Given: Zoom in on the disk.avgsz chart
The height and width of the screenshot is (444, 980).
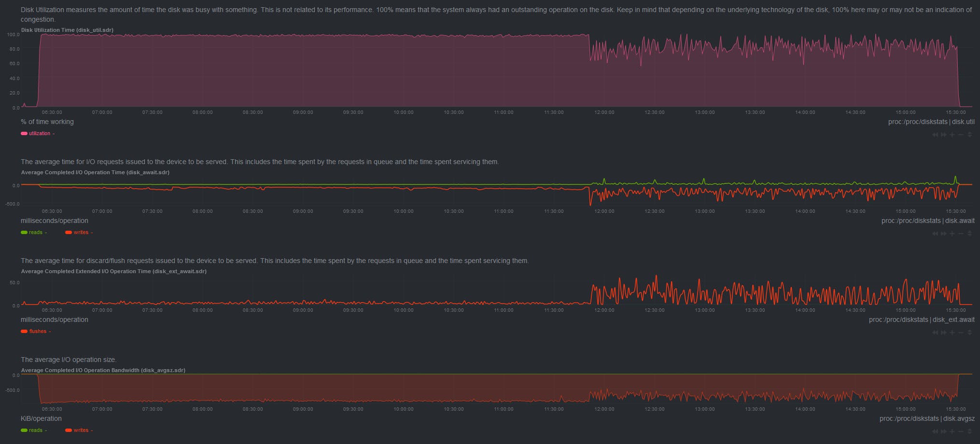Looking at the screenshot, I should (952, 431).
